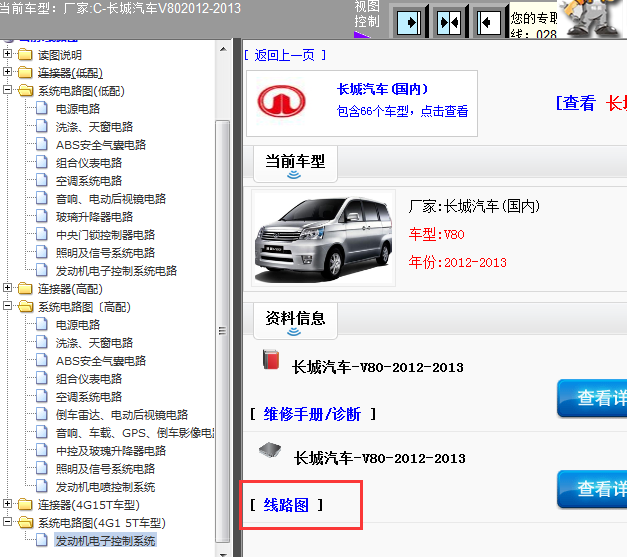
Task: Click the tree panel vertical scrollbar thumb
Action: pos(223,331)
